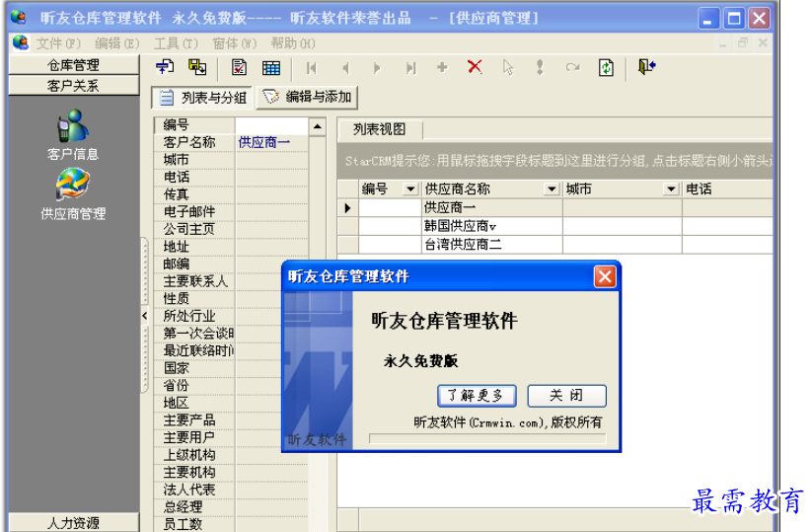
Task: Click the 上级机构 field label
Action: (x=189, y=455)
